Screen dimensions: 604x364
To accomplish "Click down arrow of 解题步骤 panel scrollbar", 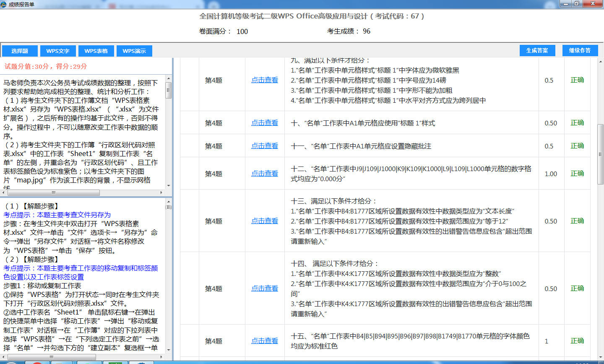I will (169, 350).
